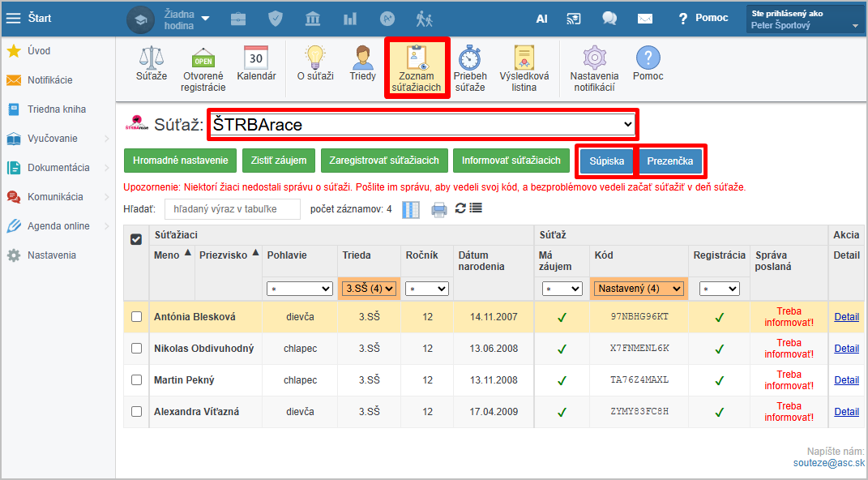The height and width of the screenshot is (480, 868).
Task: Open Nastavenia notifikácií gear icon
Action: [x=594, y=63]
